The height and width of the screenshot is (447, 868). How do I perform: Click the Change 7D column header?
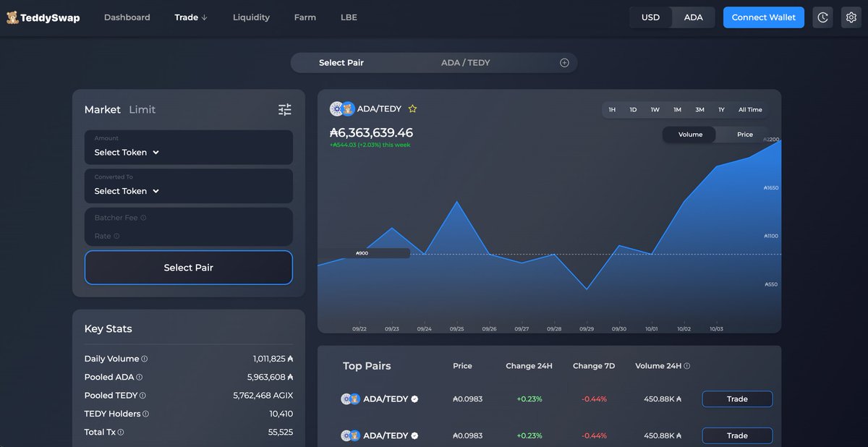pos(594,366)
